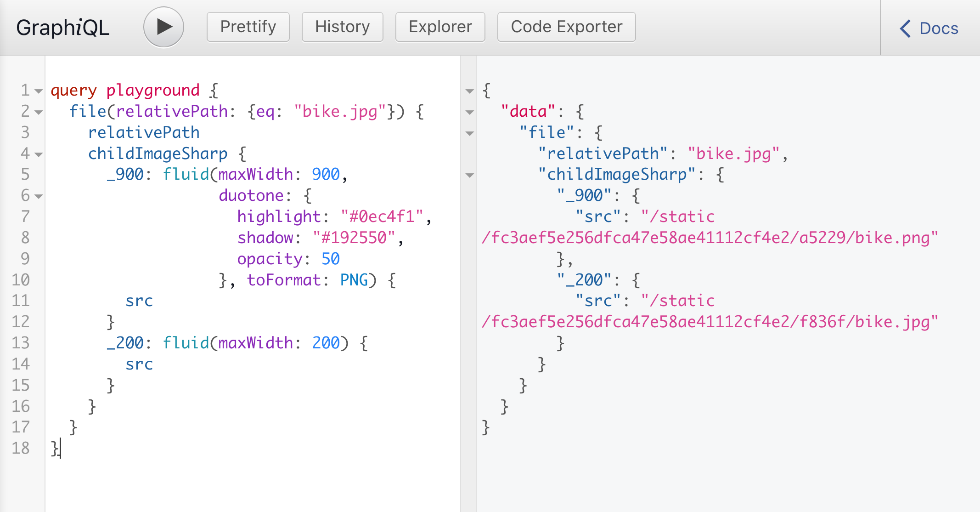Click the bike.png src path in results

(x=710, y=238)
